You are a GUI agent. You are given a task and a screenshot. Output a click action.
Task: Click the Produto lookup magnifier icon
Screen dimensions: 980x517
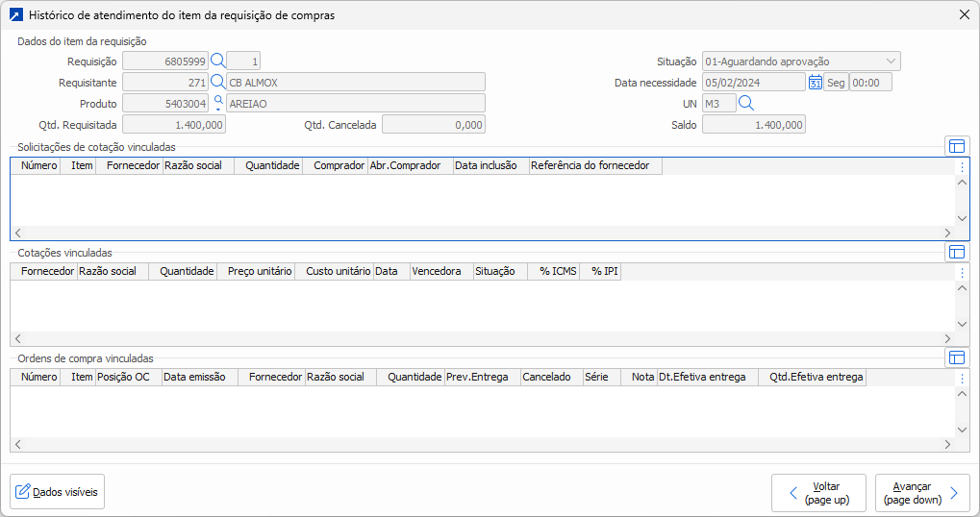[217, 103]
